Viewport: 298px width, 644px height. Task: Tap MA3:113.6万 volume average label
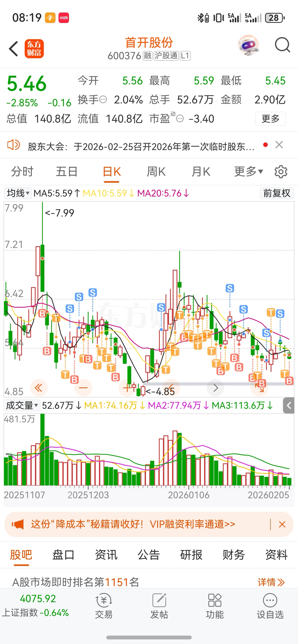[x=242, y=405]
